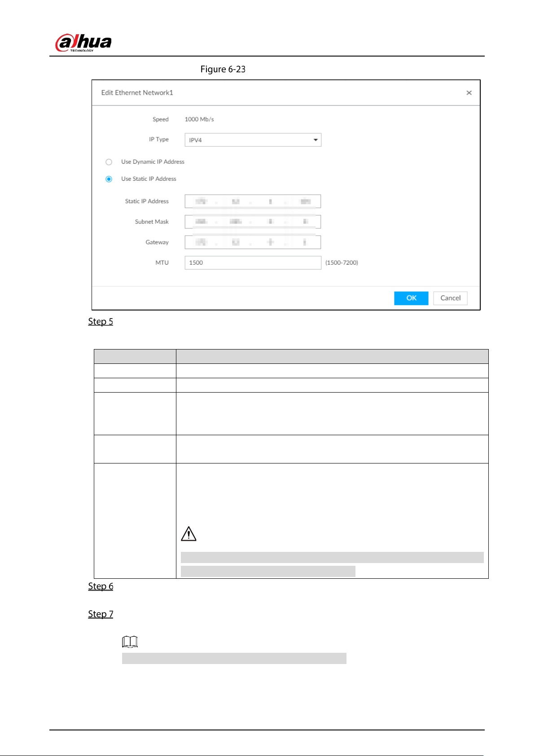Click the warning triangle icon
535x756 pixels.
[x=189, y=534]
